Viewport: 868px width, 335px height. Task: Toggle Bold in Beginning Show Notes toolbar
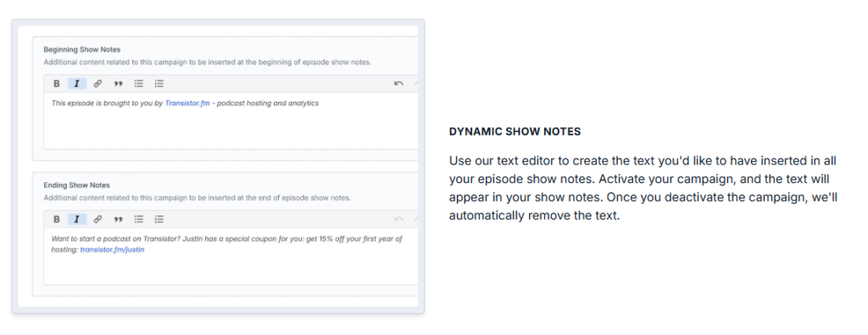[x=57, y=84]
